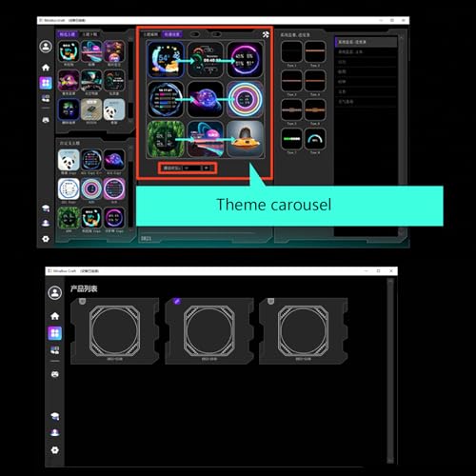Screen dimensions: 476x476
Task: Click the shield badge on first product card
Action: 82,301
